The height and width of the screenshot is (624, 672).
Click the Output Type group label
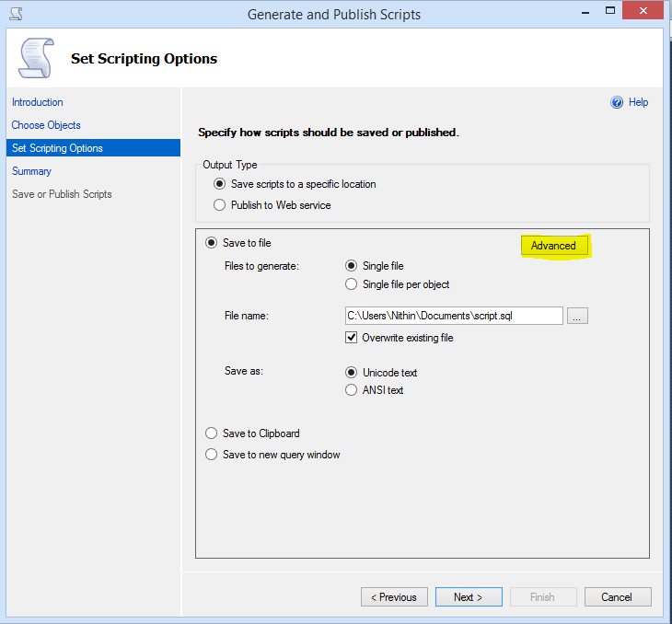[230, 165]
